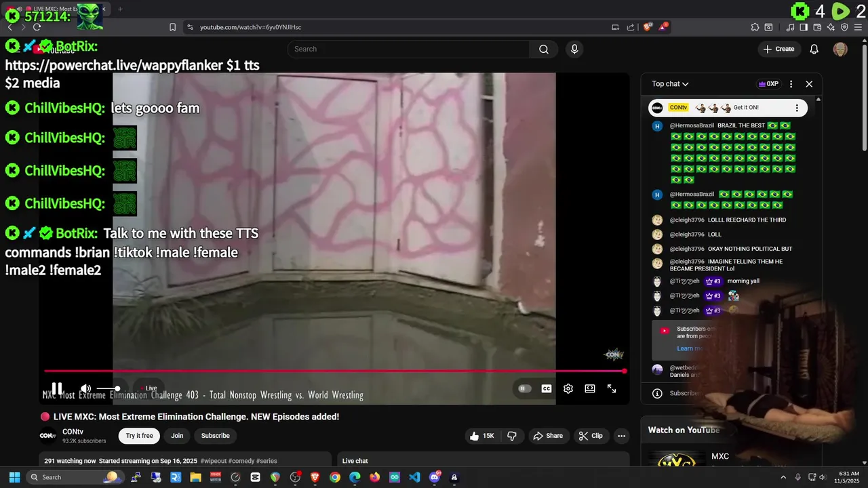
Task: Open video settings gear
Action: pos(568,388)
